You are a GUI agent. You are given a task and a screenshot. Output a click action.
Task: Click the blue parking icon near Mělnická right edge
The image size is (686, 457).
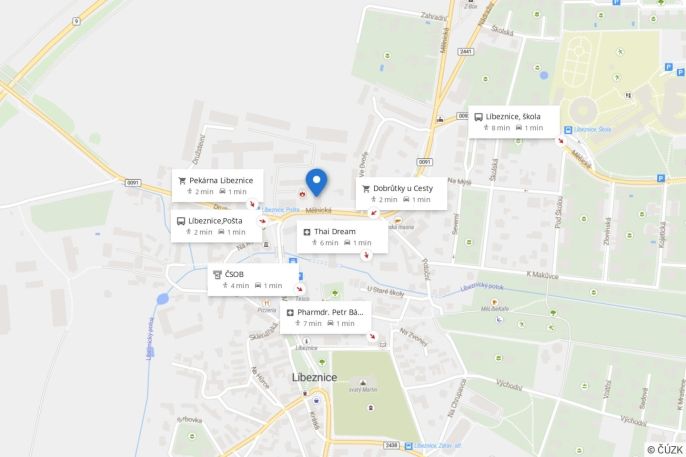(x=661, y=178)
